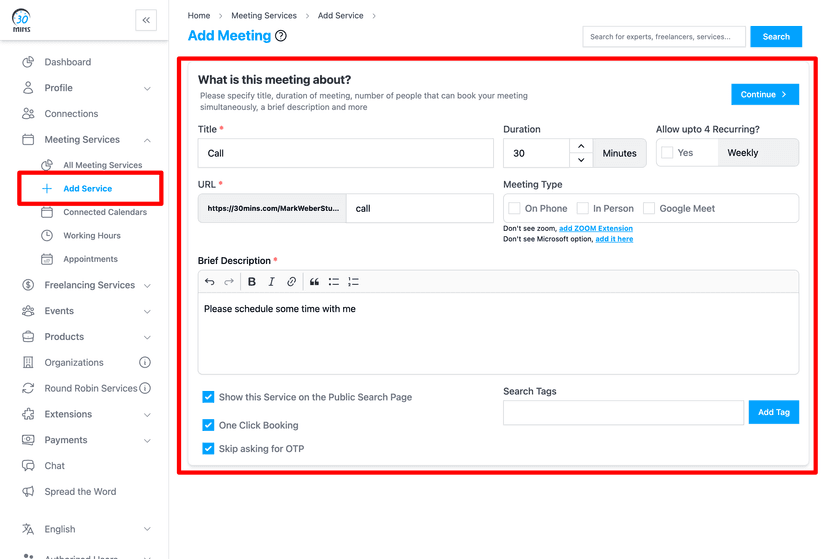
Task: Click the bulleted list icon
Action: tap(334, 282)
